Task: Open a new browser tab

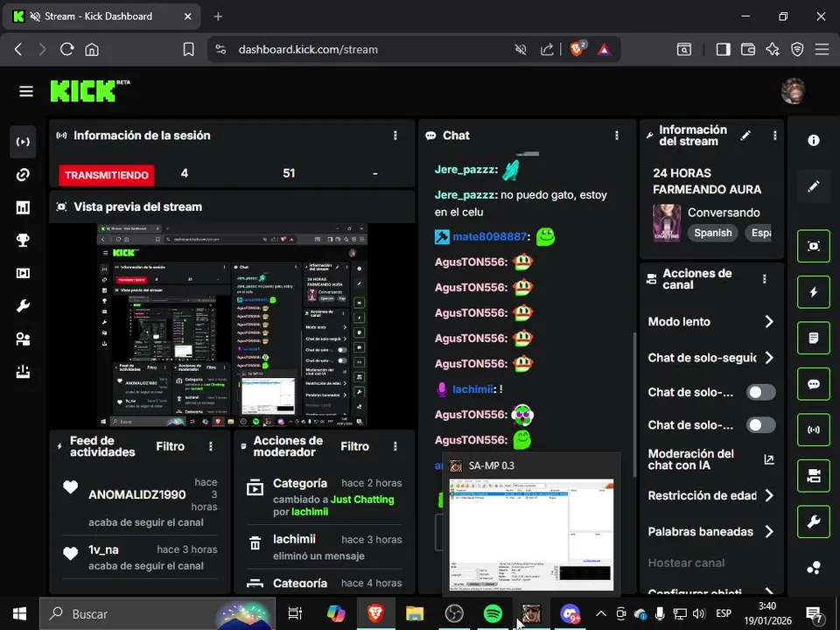Action: point(218,17)
